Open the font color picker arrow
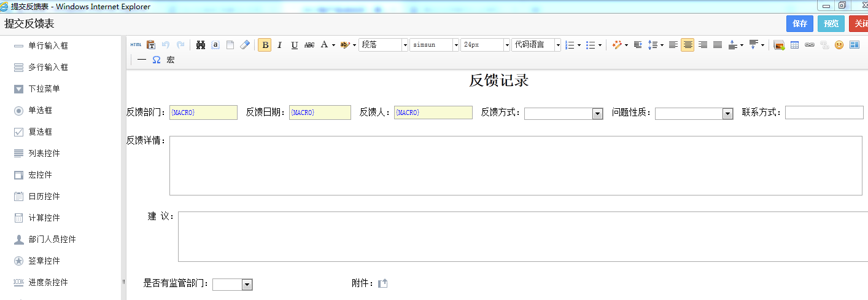Image resolution: width=868 pixels, height=300 pixels. [333, 45]
